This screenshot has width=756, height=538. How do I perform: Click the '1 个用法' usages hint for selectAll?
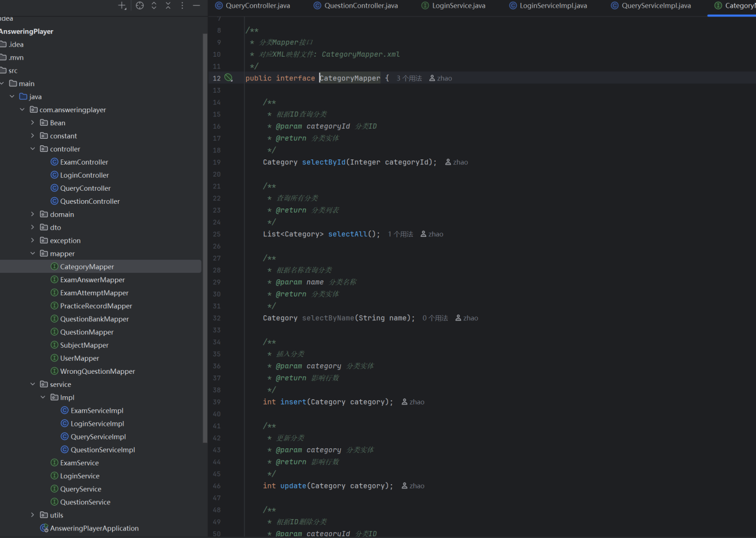400,234
